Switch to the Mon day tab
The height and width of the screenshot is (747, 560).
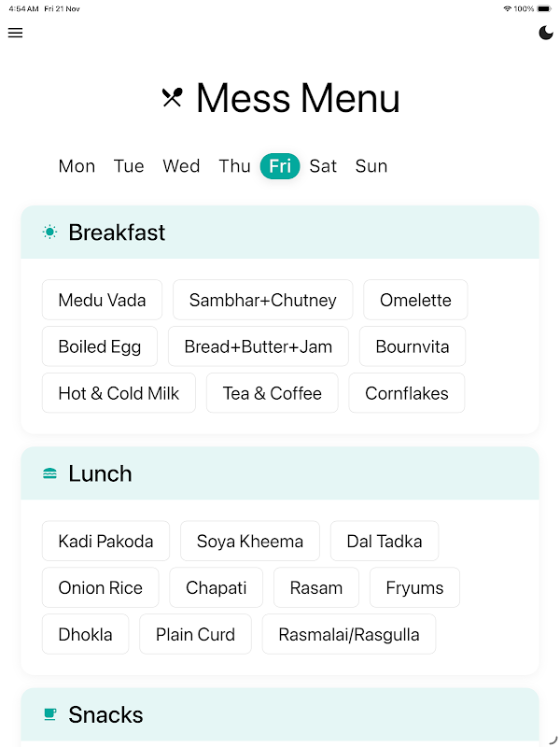pyautogui.click(x=77, y=166)
